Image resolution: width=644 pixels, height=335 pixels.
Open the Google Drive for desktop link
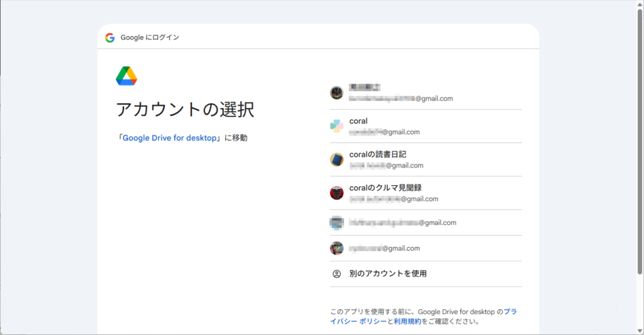169,138
